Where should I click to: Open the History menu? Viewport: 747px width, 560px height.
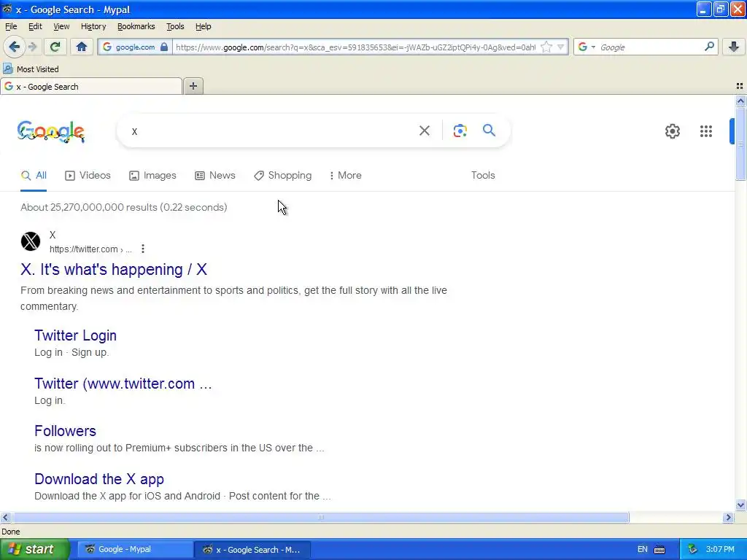coord(93,26)
